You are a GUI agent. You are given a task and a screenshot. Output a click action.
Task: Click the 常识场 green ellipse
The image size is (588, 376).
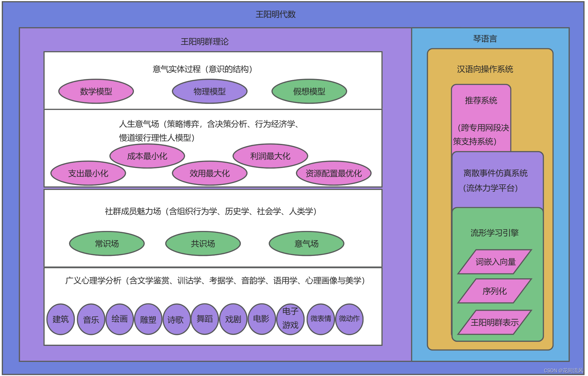click(107, 244)
